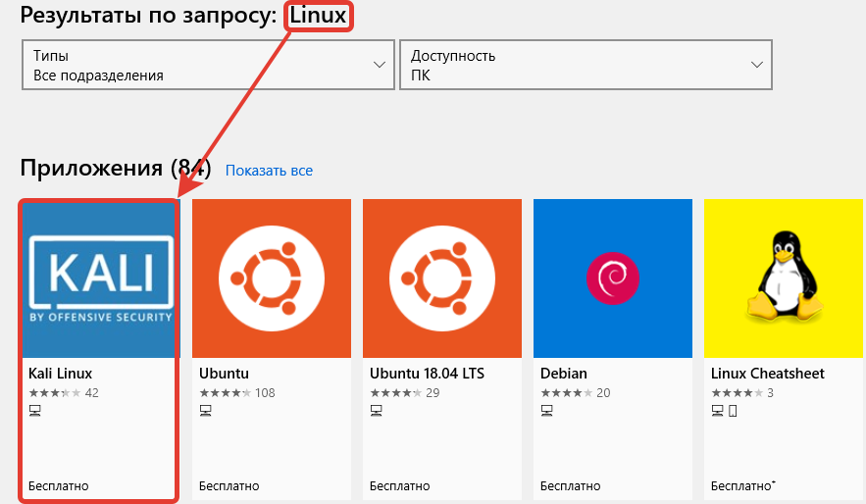Expand the Типы filter dropdown
866x504 pixels.
pos(208,65)
